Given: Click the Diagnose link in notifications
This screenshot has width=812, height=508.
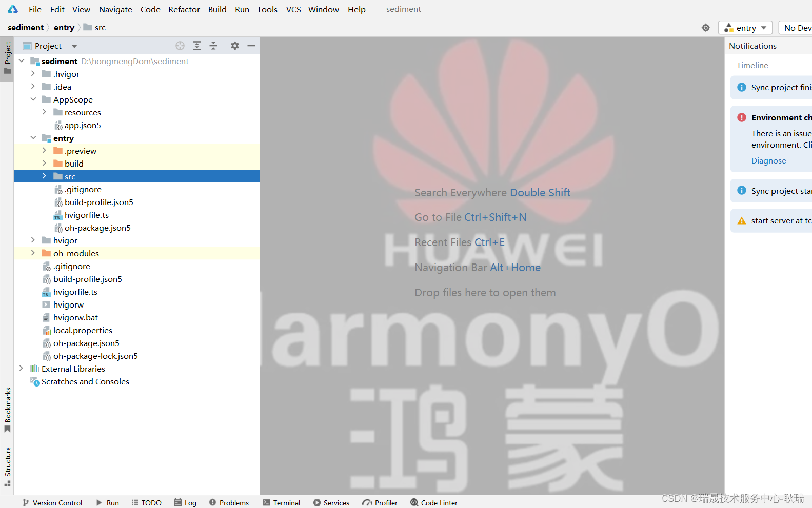Looking at the screenshot, I should 768,161.
